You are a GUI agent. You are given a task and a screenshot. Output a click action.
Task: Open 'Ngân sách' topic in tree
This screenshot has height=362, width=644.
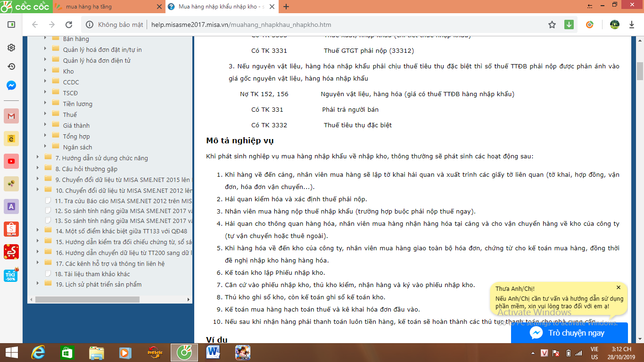(78, 147)
